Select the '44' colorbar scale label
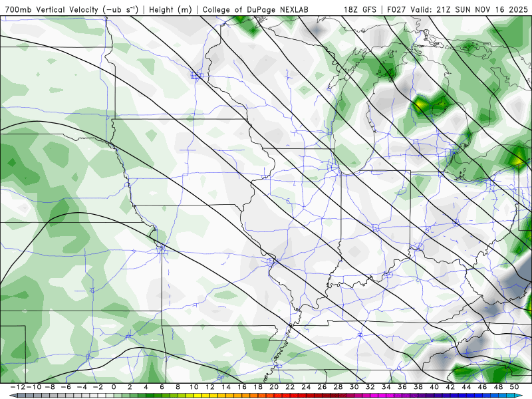 466,387
